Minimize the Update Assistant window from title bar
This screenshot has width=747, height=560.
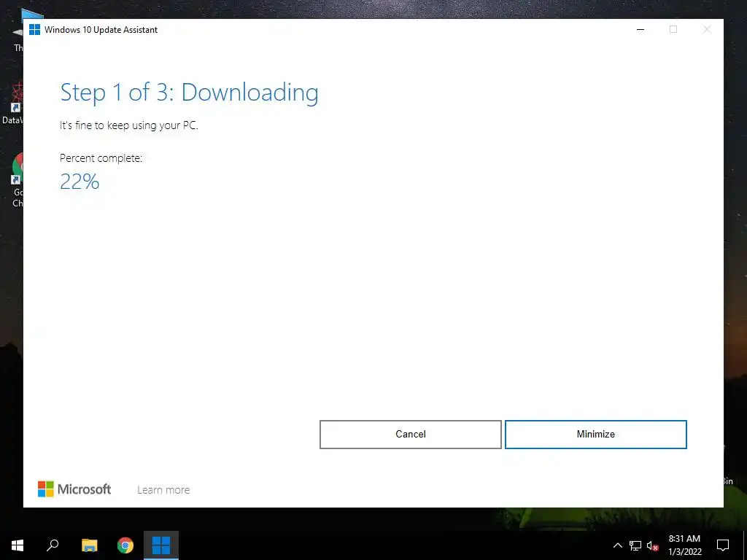(x=640, y=29)
